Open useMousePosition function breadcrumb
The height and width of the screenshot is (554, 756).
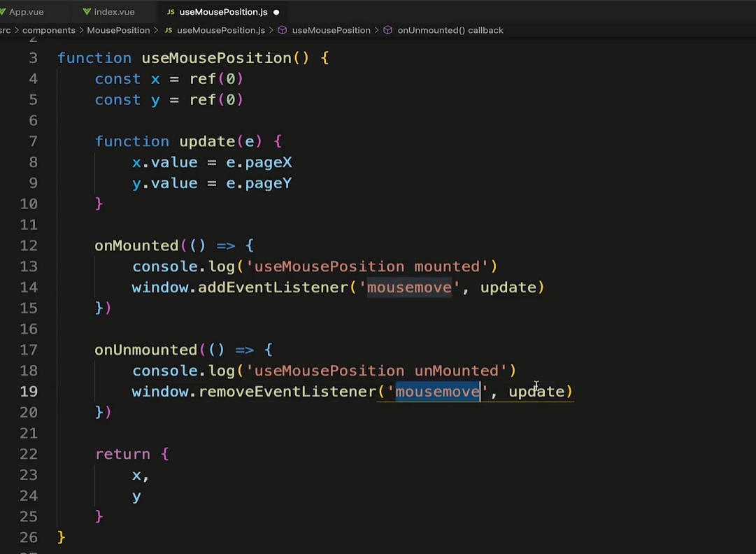tap(331, 30)
